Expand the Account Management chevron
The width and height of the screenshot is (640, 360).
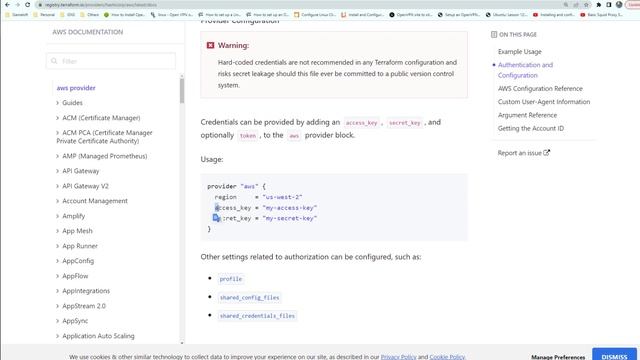coord(57,201)
